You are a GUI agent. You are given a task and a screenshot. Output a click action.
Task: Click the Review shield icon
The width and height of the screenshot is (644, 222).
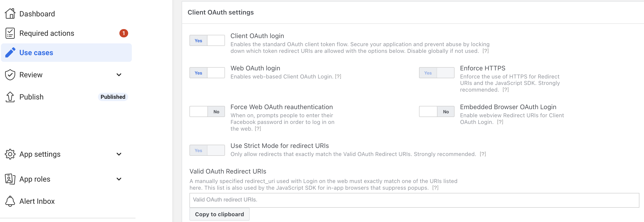point(10,75)
